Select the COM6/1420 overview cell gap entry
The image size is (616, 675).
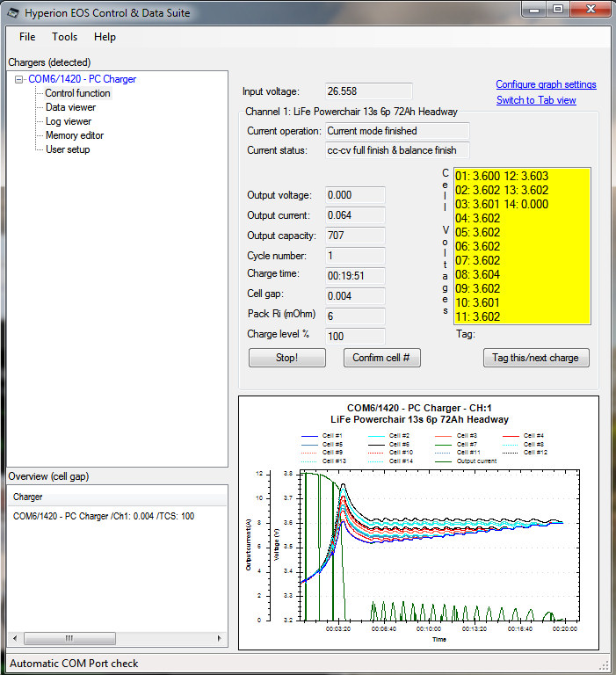(104, 516)
